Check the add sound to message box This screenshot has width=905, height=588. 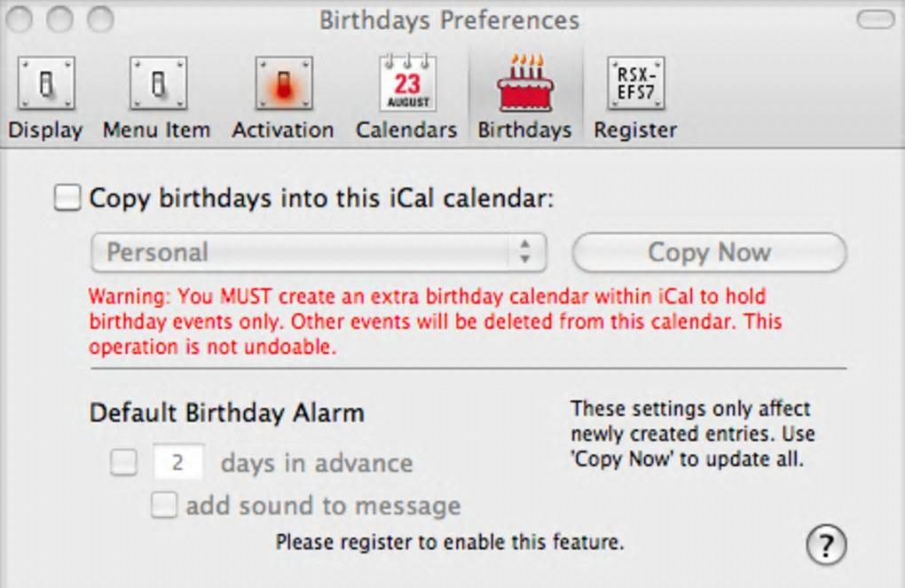tap(164, 506)
